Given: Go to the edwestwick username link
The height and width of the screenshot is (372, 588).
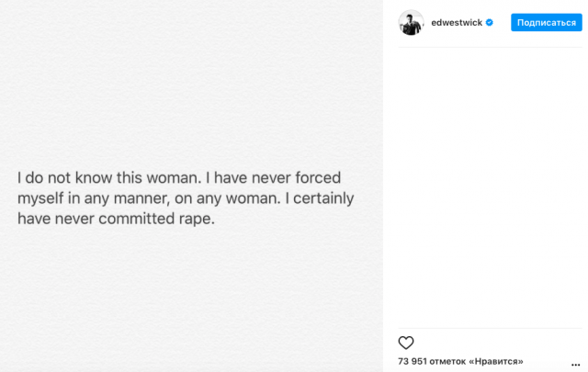Looking at the screenshot, I should coord(457,23).
